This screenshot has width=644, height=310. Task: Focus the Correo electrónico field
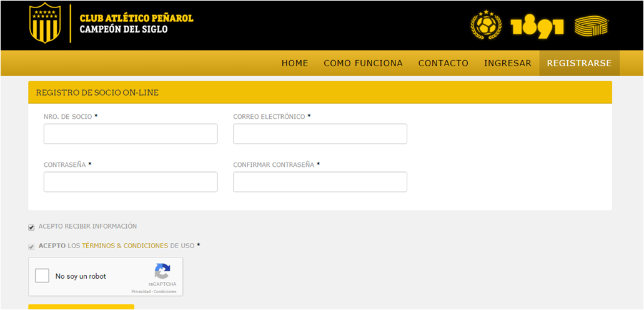(320, 134)
